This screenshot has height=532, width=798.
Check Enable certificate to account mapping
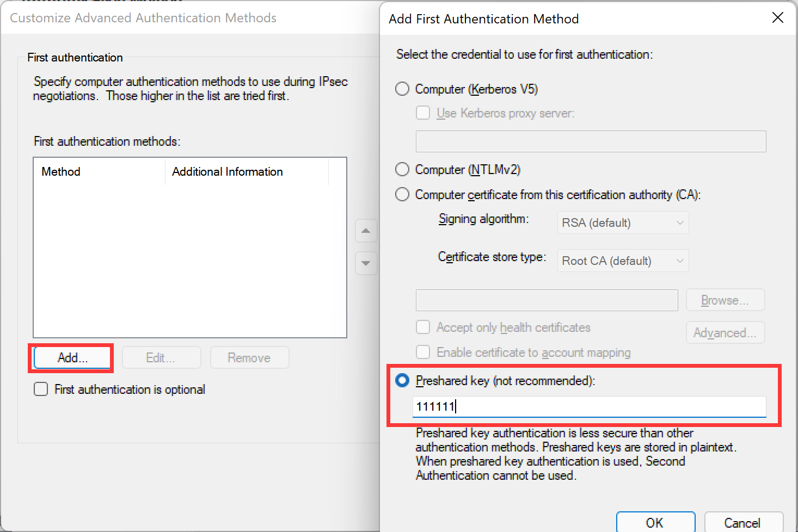point(423,352)
